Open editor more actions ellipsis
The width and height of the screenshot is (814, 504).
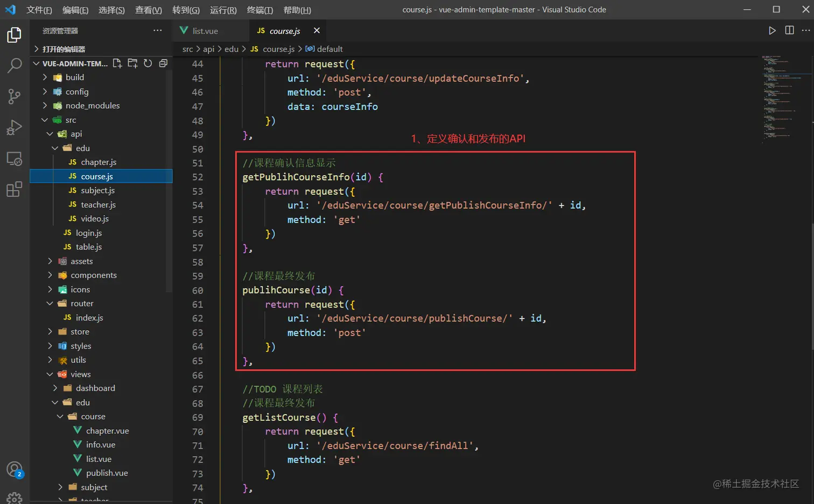click(805, 31)
